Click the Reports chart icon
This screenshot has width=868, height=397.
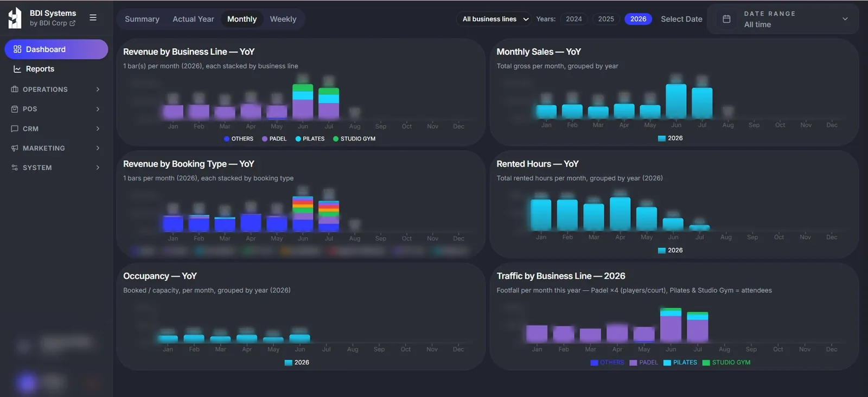coord(17,69)
